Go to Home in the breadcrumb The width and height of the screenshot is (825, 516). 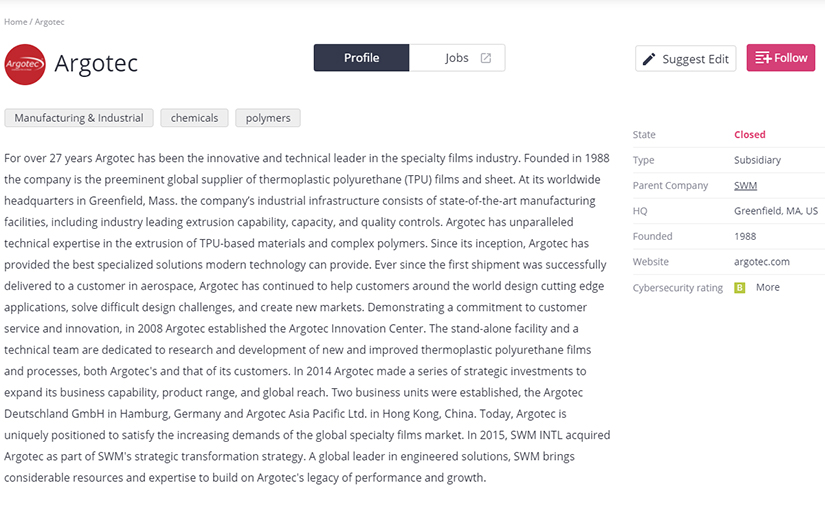16,22
